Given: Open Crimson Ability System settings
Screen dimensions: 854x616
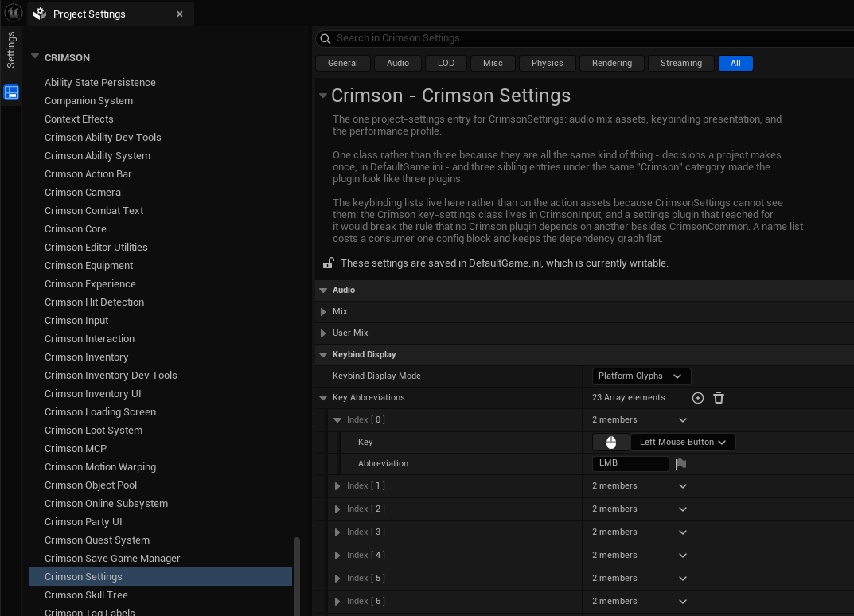Looking at the screenshot, I should (x=97, y=156).
